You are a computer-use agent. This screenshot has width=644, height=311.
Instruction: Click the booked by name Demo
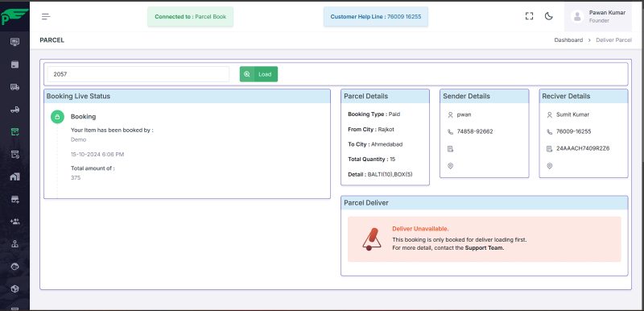pos(78,139)
